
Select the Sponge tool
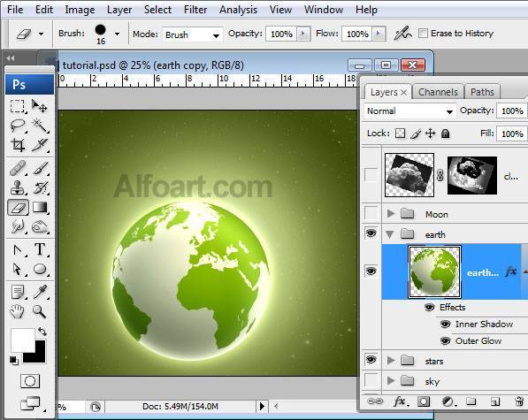[40, 227]
